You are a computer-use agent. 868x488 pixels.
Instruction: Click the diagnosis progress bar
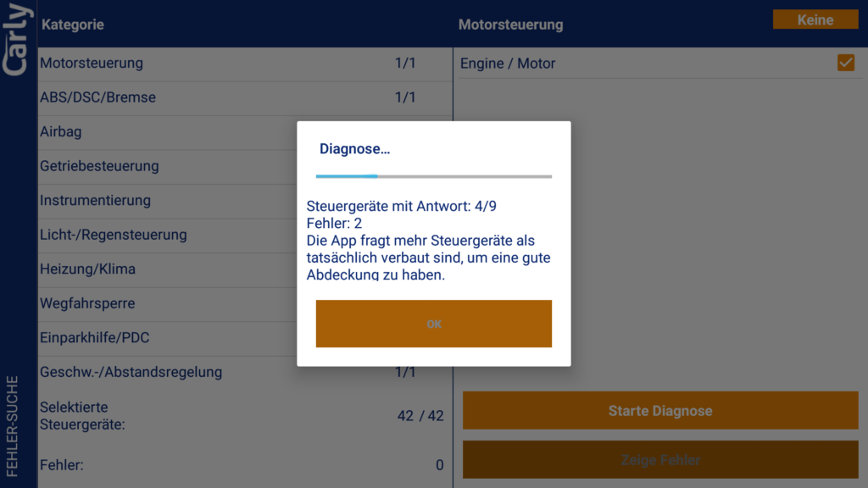pos(433,176)
